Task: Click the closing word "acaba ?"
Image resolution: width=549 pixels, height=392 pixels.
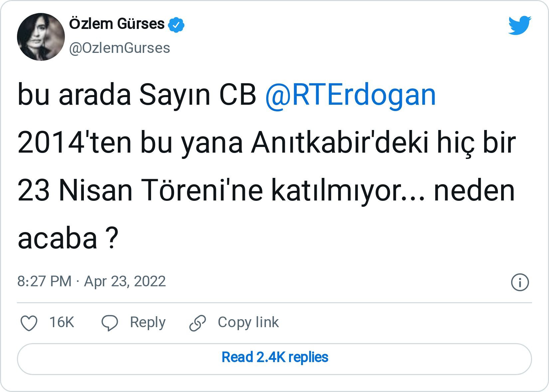Action: pyautogui.click(x=68, y=239)
